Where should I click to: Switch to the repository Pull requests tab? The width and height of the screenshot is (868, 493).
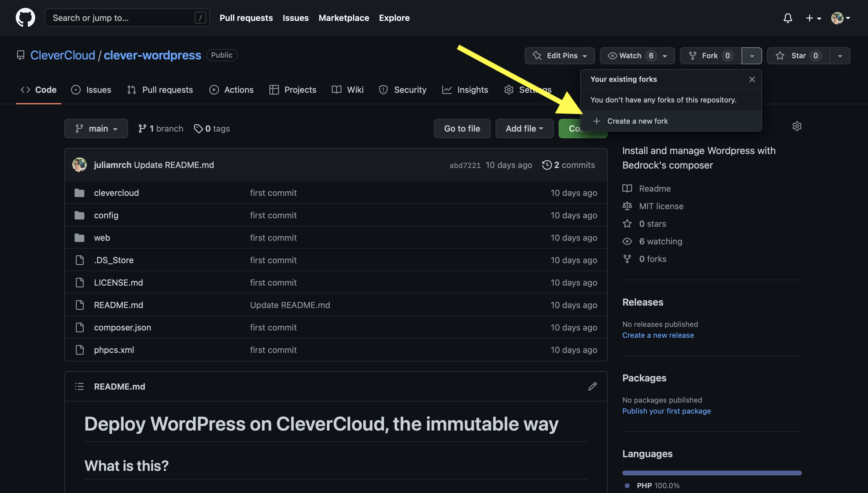160,90
